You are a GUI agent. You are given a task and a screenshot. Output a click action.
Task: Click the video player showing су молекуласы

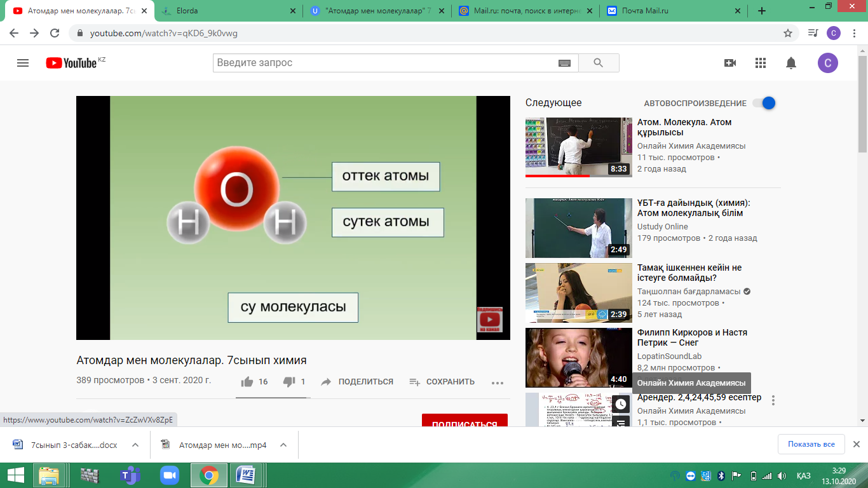point(293,218)
